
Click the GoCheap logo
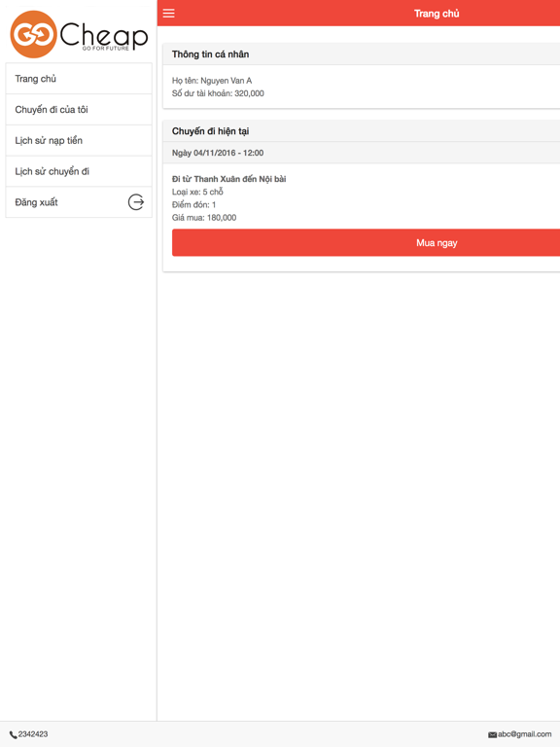(x=79, y=34)
